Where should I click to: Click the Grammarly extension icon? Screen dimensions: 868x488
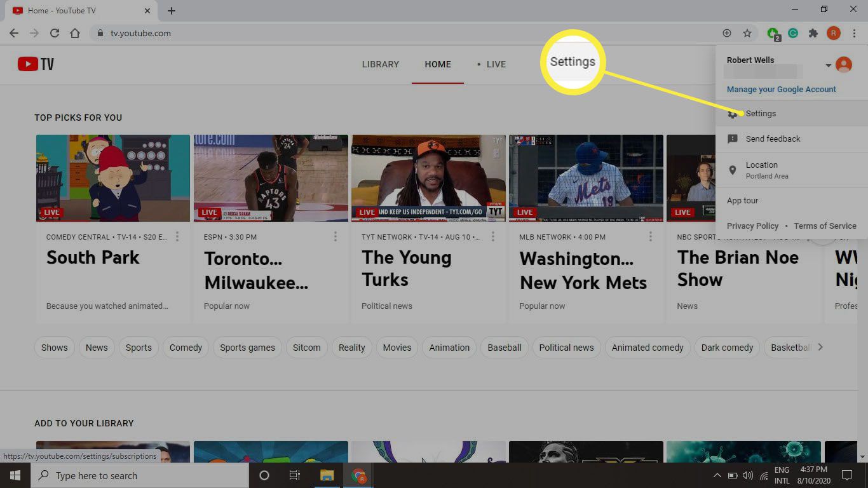coord(793,33)
